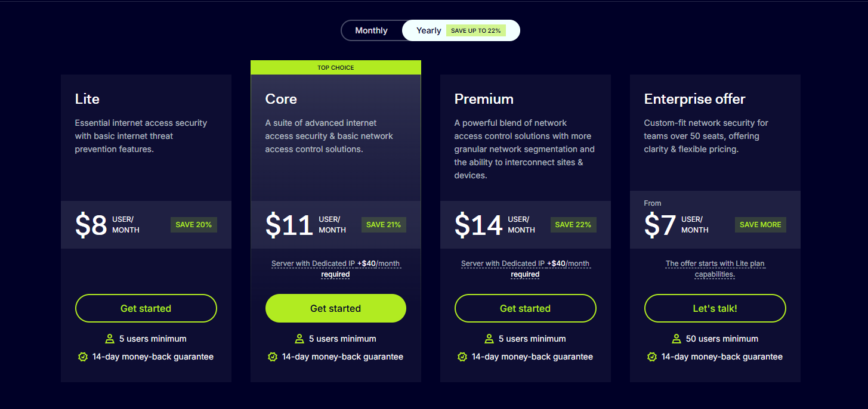Click the SAVE UP TO 22% badge
This screenshot has height=409, width=868.
[x=476, y=30]
